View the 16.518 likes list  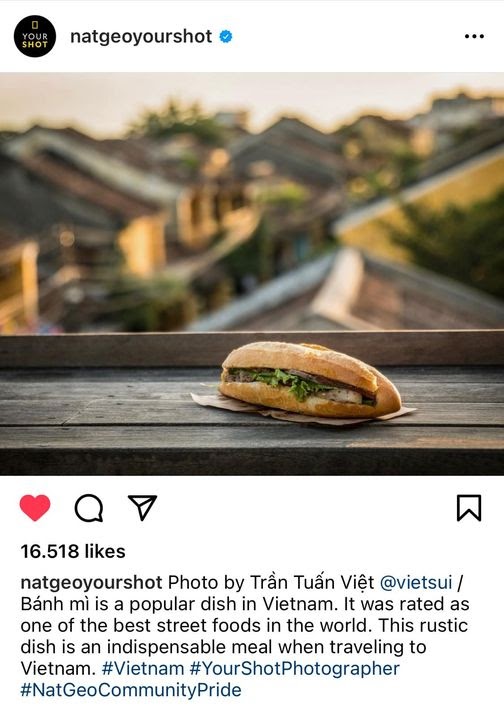coord(73,551)
